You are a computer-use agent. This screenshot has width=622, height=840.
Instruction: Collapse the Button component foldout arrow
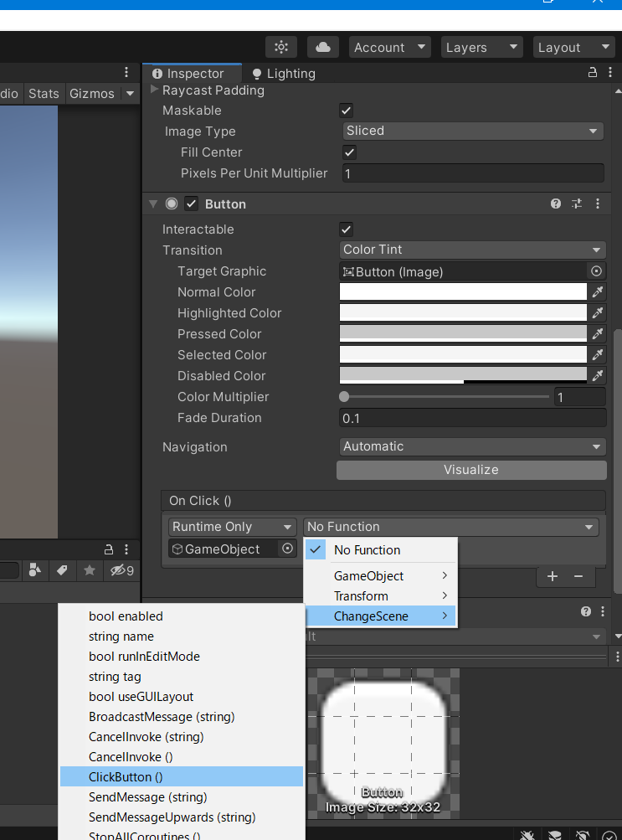154,204
